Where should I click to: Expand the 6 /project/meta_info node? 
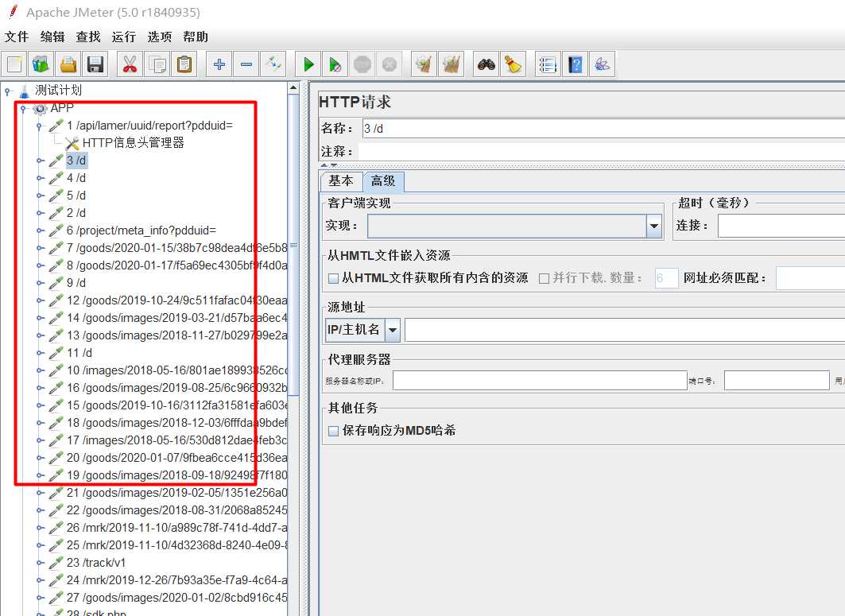[x=40, y=231]
